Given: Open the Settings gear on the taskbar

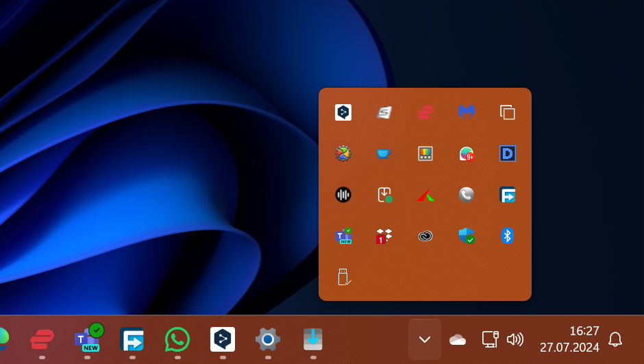Looking at the screenshot, I should click(268, 339).
